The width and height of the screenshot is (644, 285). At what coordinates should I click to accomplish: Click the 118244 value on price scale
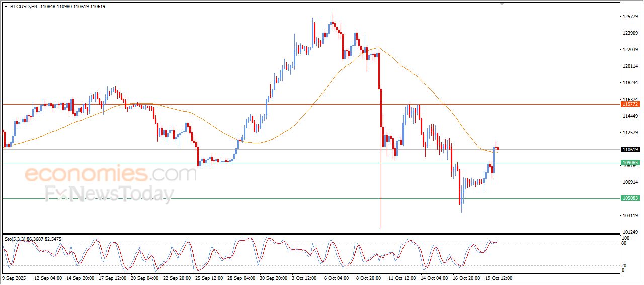630,83
